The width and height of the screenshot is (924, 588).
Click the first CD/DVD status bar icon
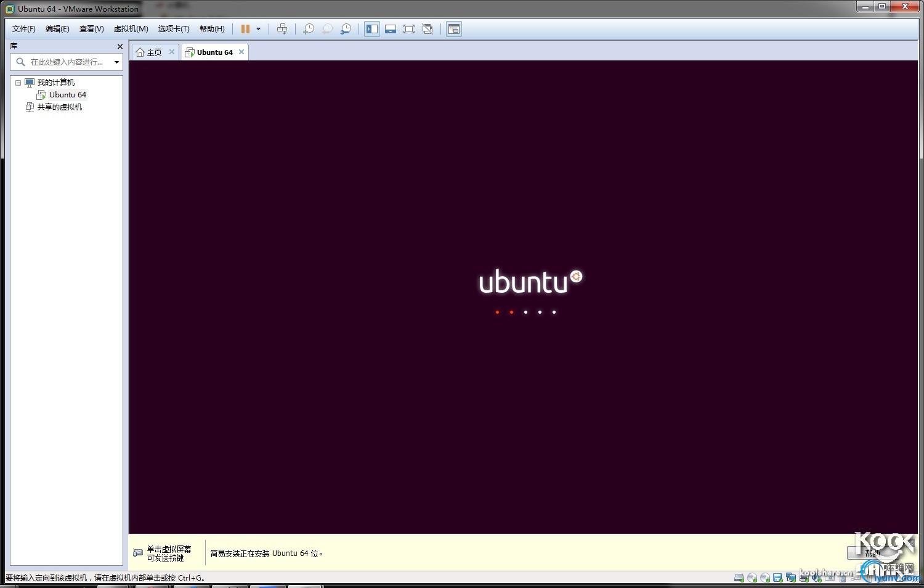click(752, 578)
